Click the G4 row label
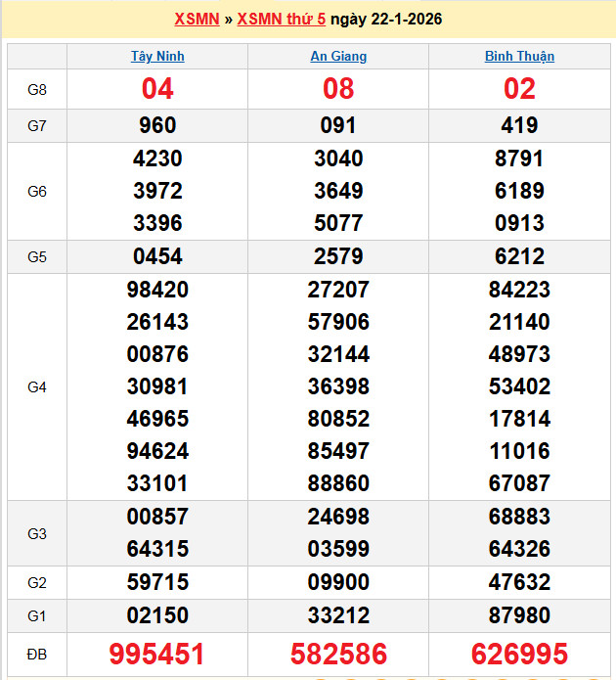This screenshot has height=680, width=616. point(37,386)
